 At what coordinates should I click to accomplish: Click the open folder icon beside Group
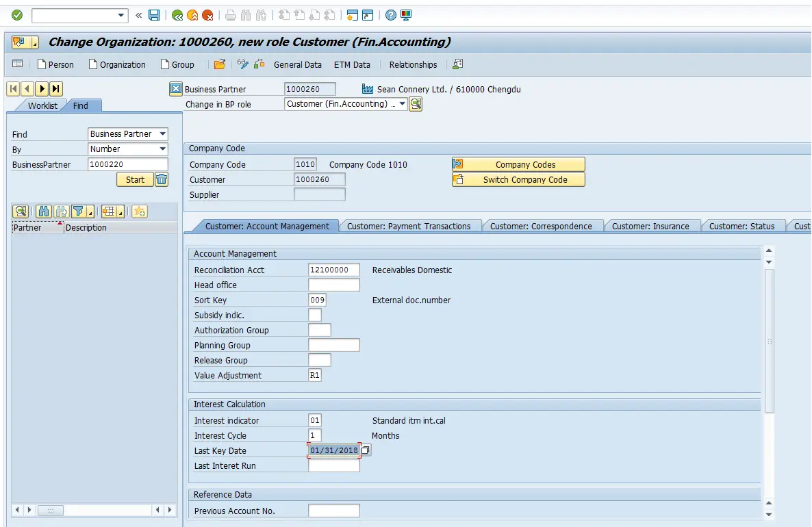[x=220, y=64]
